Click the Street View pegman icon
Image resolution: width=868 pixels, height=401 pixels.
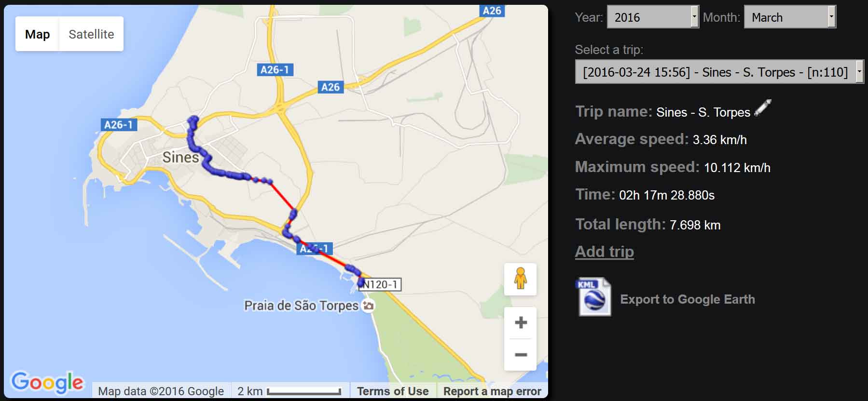[x=520, y=279]
